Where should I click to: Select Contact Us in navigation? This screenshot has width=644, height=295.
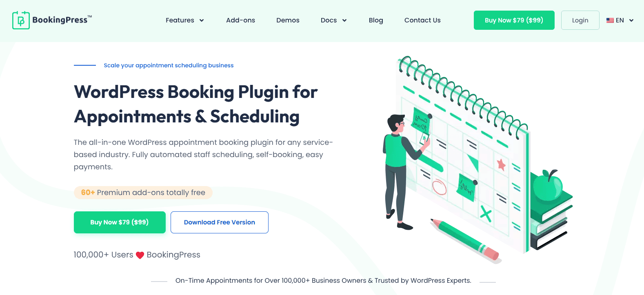(422, 20)
